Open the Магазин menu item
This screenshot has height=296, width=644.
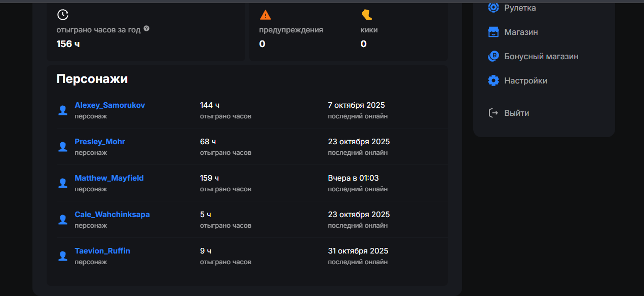pos(521,32)
